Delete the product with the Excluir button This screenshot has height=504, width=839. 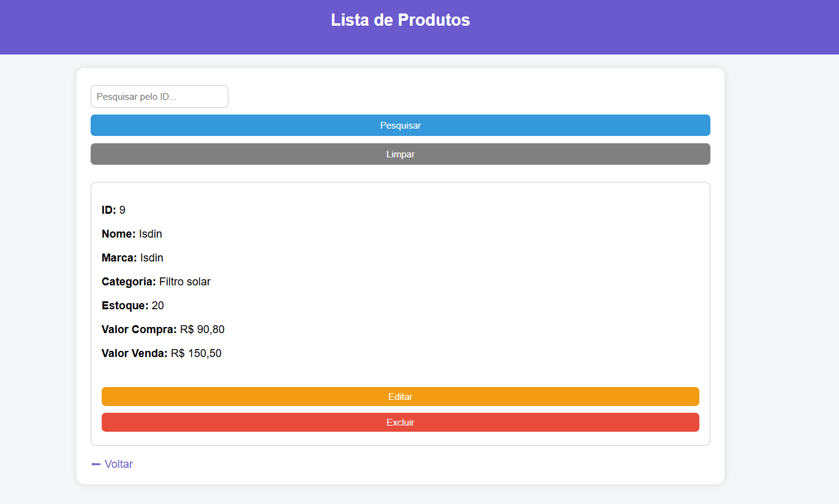point(401,422)
